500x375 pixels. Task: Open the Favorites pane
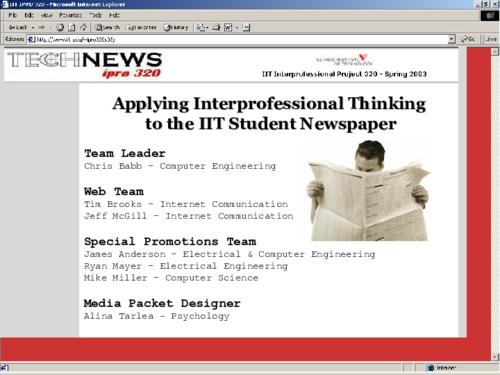(142, 27)
